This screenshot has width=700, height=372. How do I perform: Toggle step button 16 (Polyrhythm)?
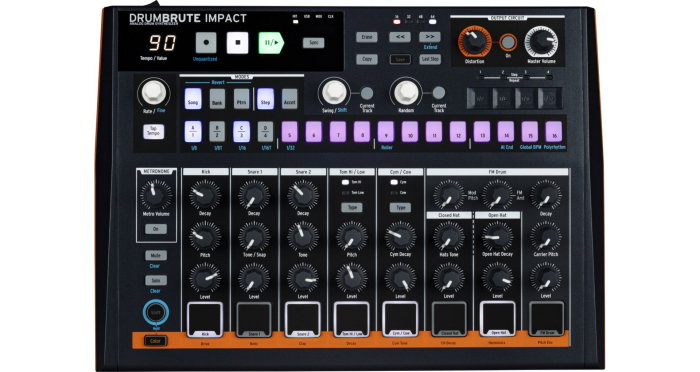[x=554, y=132]
